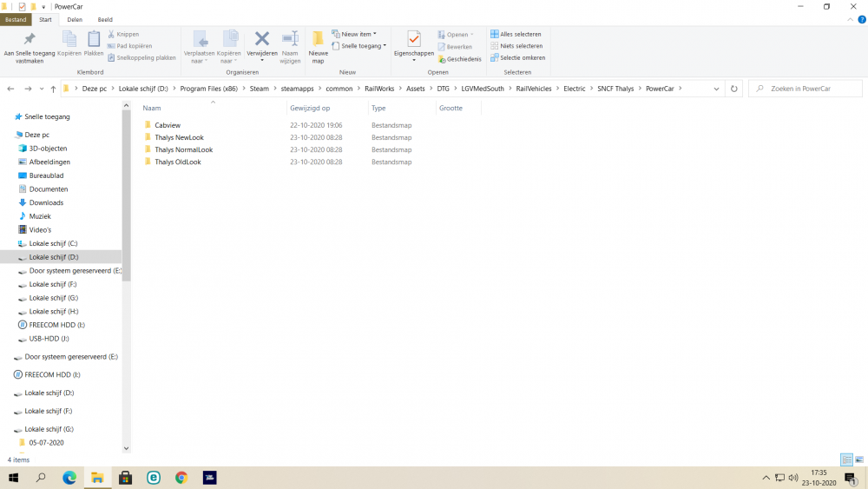
Task: Select the Thalys NormalLook folder
Action: tap(183, 149)
